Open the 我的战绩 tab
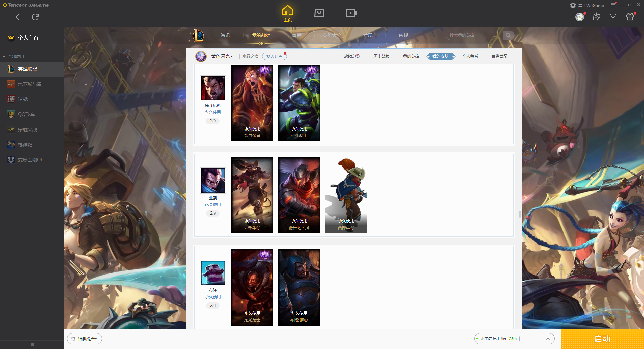This screenshot has width=644, height=349. [261, 35]
